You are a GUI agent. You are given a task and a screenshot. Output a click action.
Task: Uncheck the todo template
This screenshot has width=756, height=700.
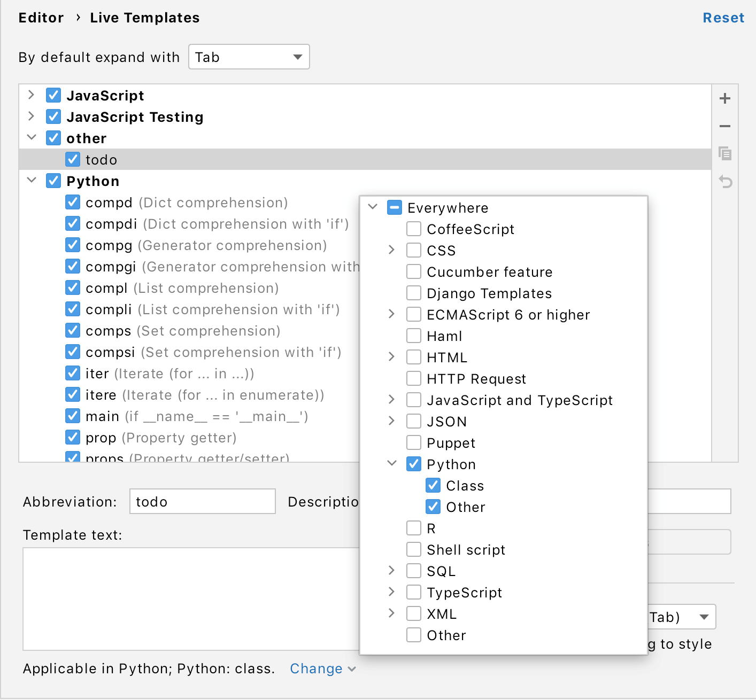[x=73, y=159]
